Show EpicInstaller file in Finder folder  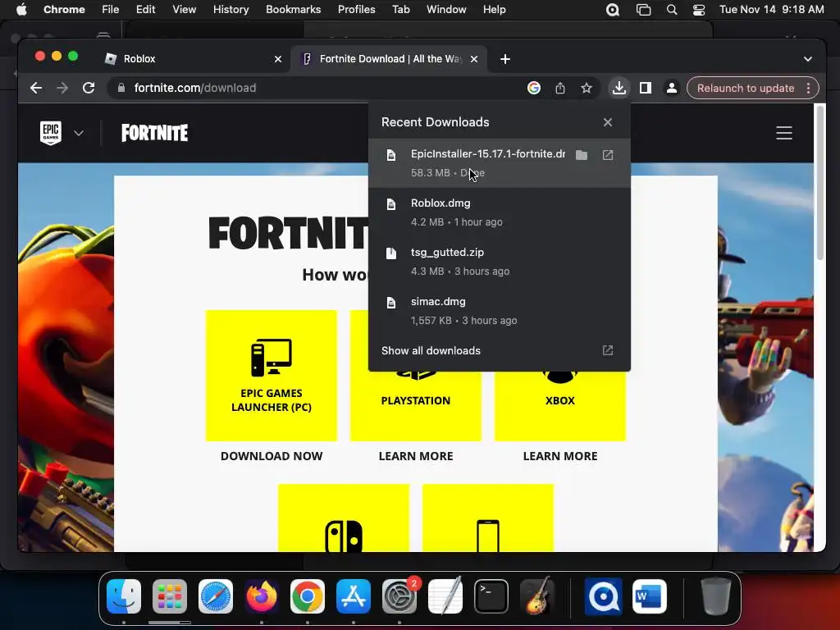click(582, 155)
